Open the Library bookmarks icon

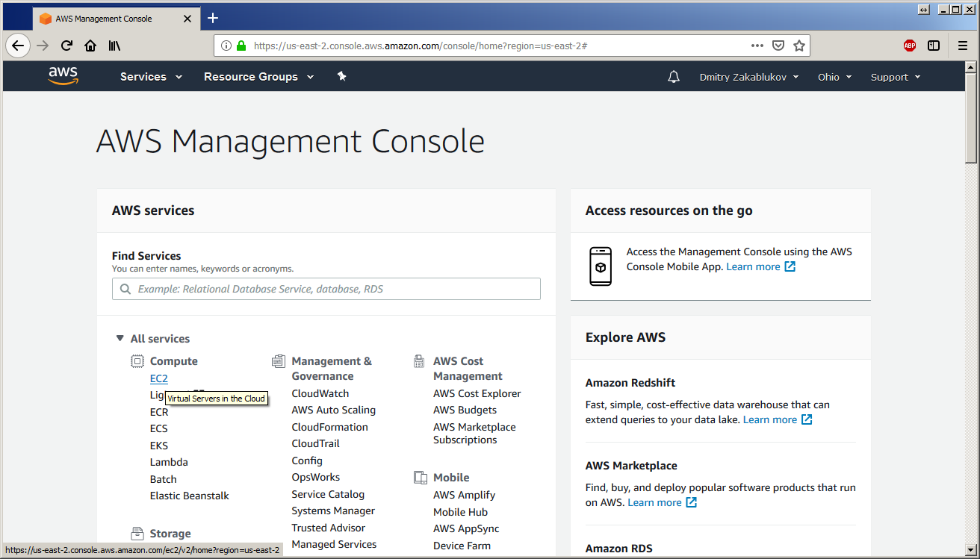tap(114, 46)
